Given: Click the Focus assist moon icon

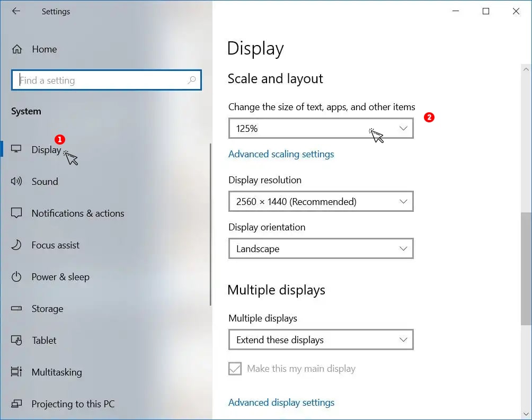Looking at the screenshot, I should click(x=16, y=245).
